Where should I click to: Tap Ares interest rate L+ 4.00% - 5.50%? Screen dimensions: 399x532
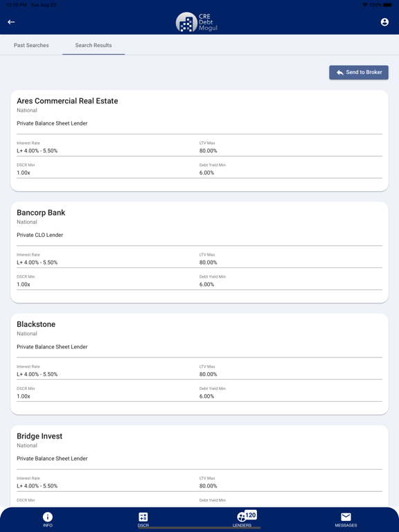click(37, 150)
